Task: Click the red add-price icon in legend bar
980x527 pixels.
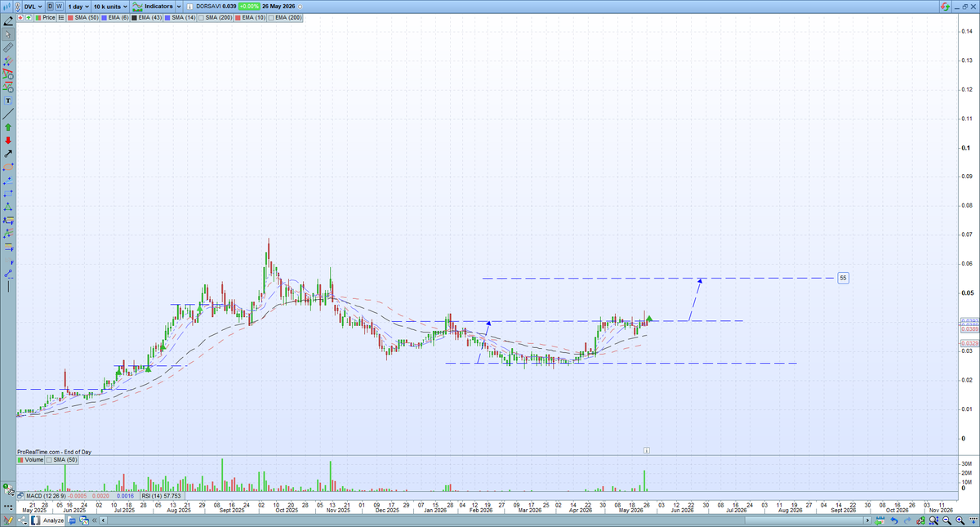Action: tap(20, 17)
